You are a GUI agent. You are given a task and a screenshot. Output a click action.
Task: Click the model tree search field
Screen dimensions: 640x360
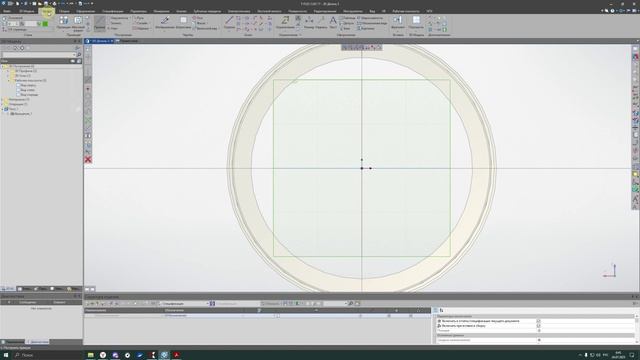coord(38,54)
